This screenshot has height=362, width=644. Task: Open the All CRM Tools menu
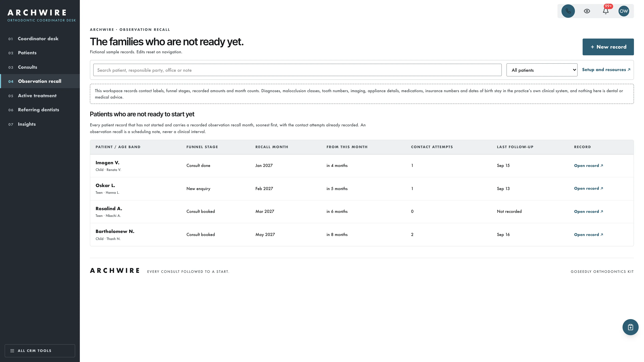(40, 350)
